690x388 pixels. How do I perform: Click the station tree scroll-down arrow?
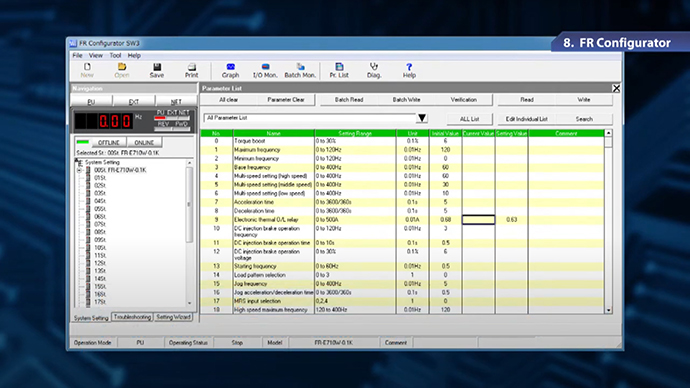[x=190, y=303]
